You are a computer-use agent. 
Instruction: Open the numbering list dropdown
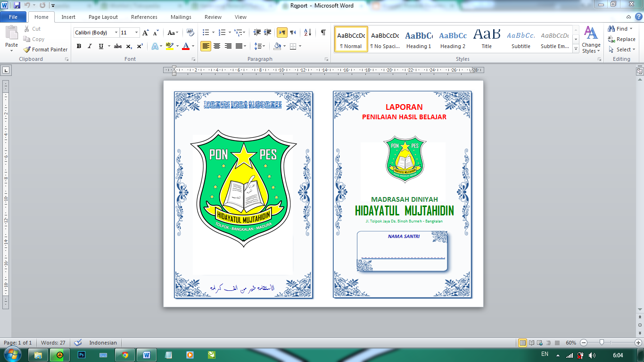[x=230, y=33]
